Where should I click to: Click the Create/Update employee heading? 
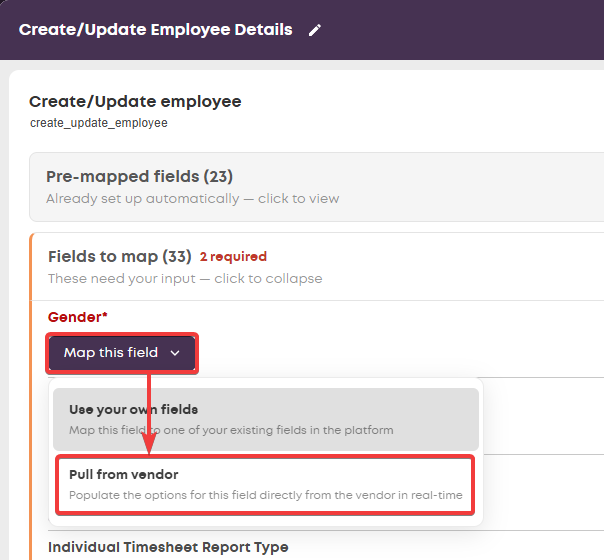pyautogui.click(x=135, y=102)
